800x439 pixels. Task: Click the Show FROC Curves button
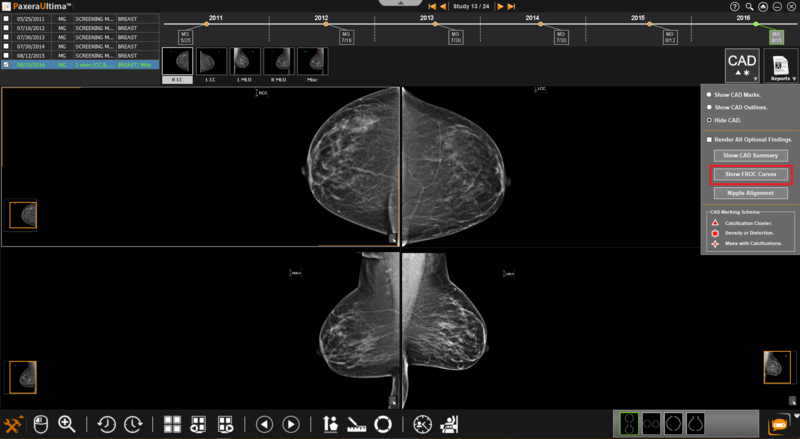tap(750, 174)
